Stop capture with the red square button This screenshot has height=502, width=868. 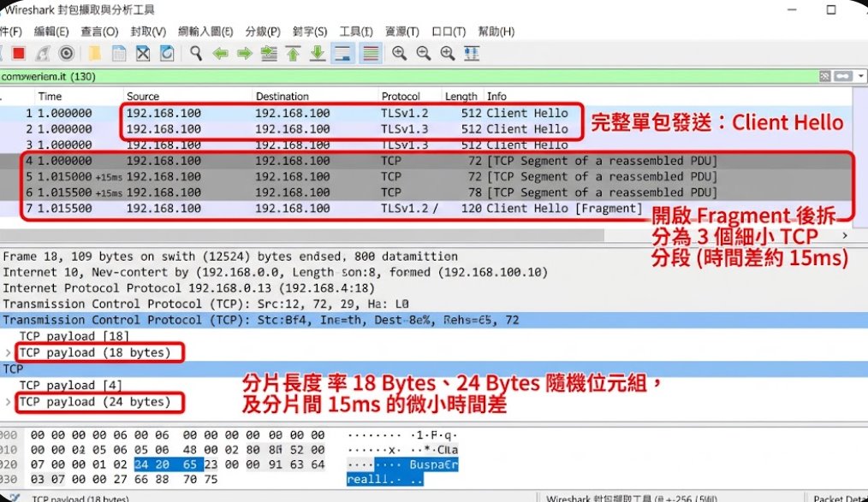pyautogui.click(x=18, y=53)
